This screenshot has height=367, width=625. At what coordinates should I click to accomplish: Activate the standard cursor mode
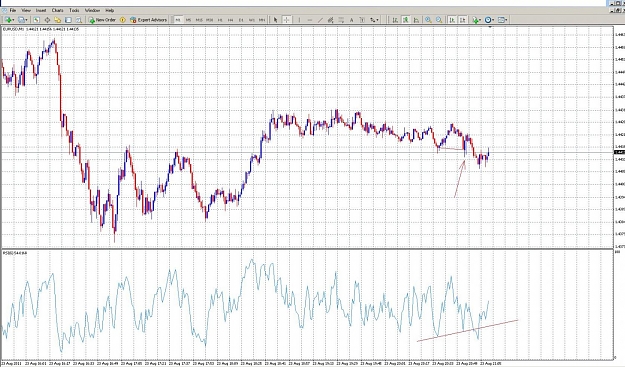[x=275, y=20]
